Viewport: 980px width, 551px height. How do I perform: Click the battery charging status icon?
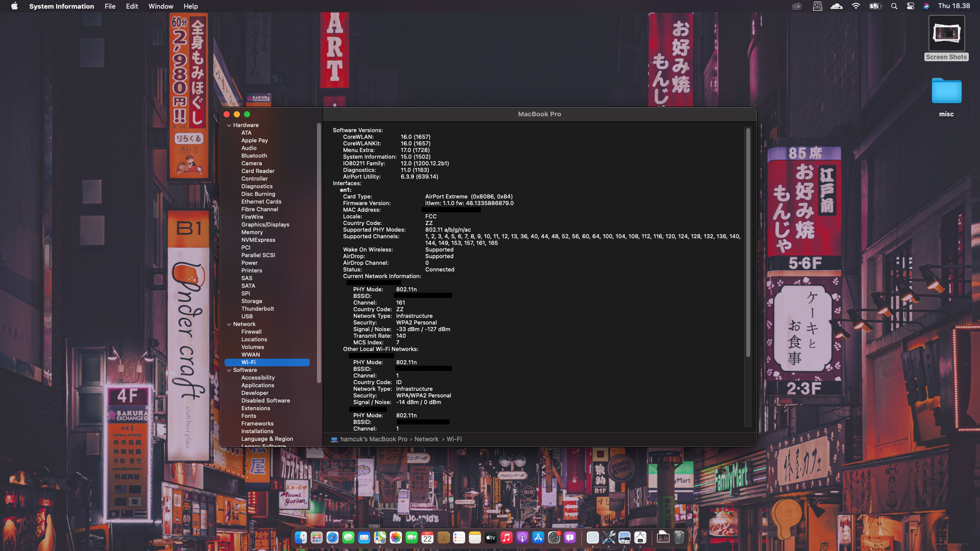coord(875,6)
